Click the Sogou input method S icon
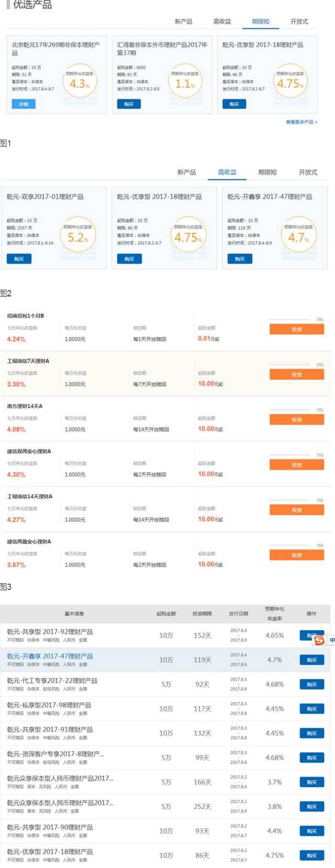This screenshot has width=335, height=868. [319, 640]
